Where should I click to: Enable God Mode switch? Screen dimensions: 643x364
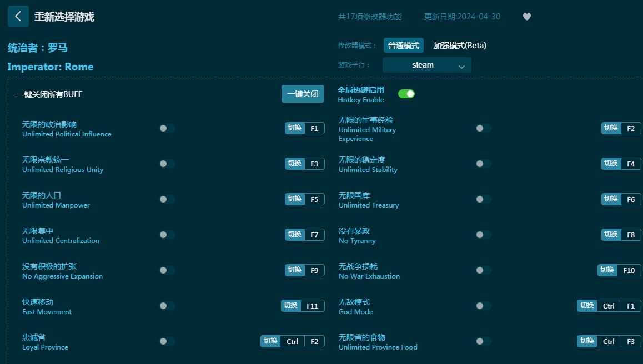pos(484,306)
